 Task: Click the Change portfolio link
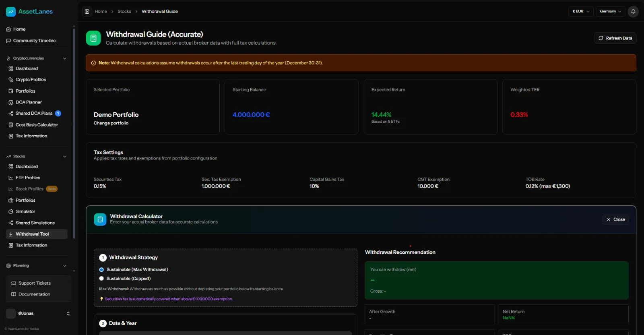click(111, 123)
